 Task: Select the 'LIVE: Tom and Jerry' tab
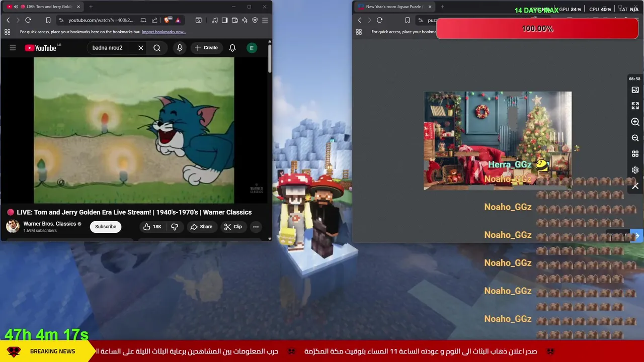(44, 7)
